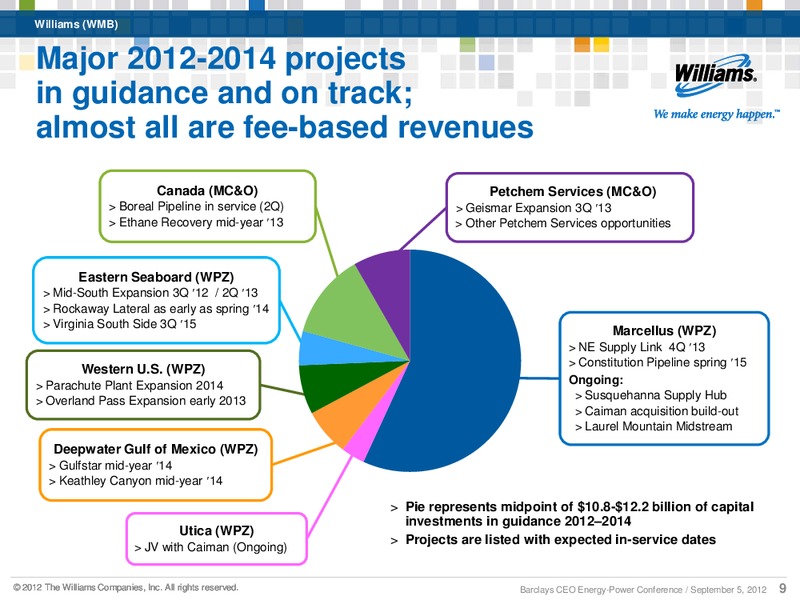This screenshot has width=800, height=600.
Task: Click "Susquehanna Supply Hub"
Action: [x=656, y=395]
